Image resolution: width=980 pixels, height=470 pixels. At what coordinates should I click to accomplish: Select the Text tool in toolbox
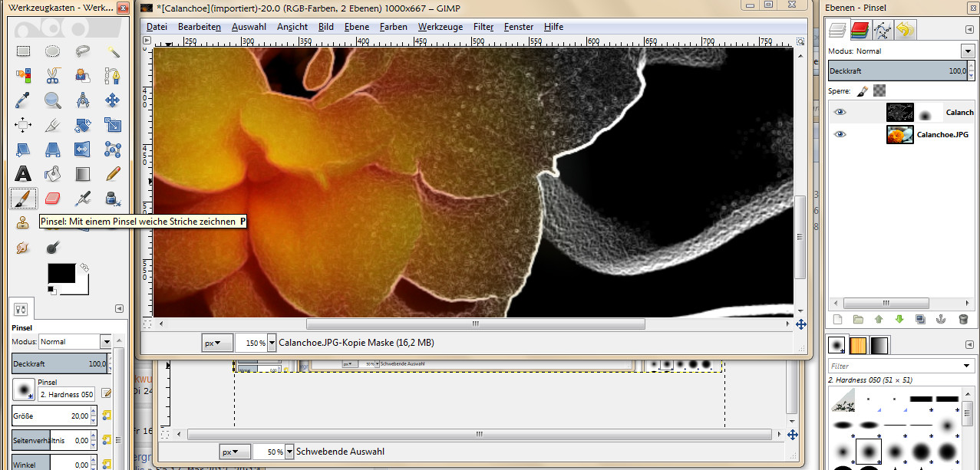pyautogui.click(x=23, y=174)
